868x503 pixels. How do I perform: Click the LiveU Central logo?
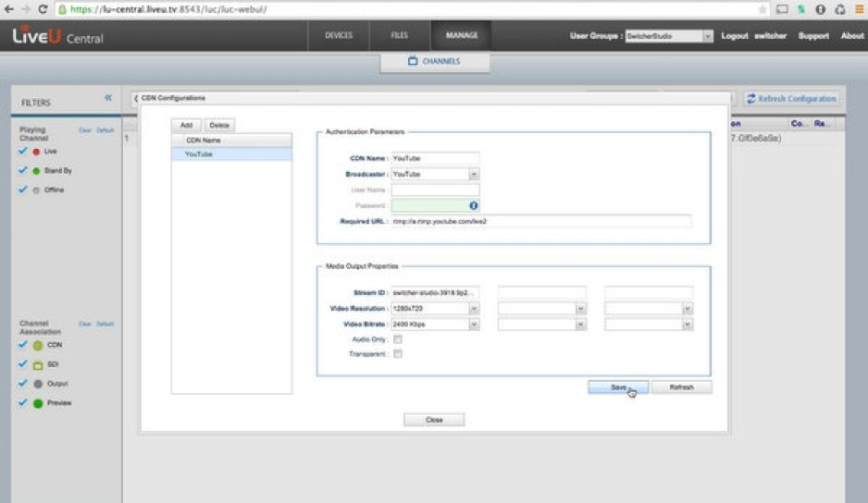(x=57, y=35)
